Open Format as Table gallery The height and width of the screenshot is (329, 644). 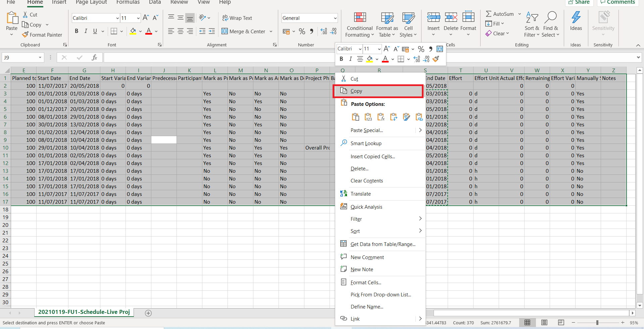387,25
